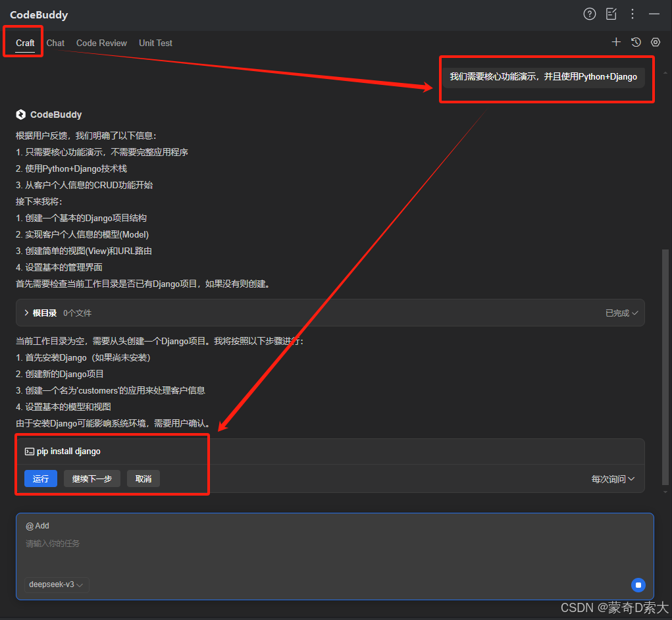Open the Code Review tab
The height and width of the screenshot is (620, 672).
tap(101, 43)
